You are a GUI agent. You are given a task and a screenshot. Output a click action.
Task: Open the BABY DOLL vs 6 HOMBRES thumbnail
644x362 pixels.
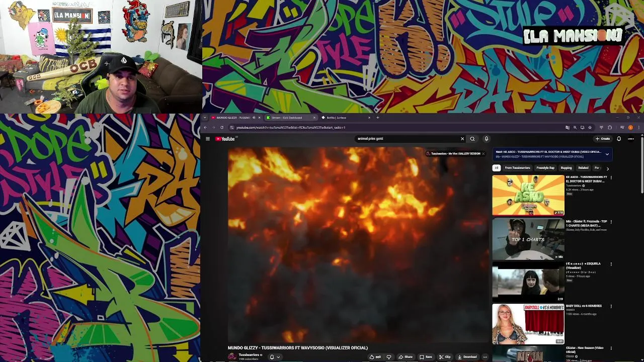(x=528, y=324)
